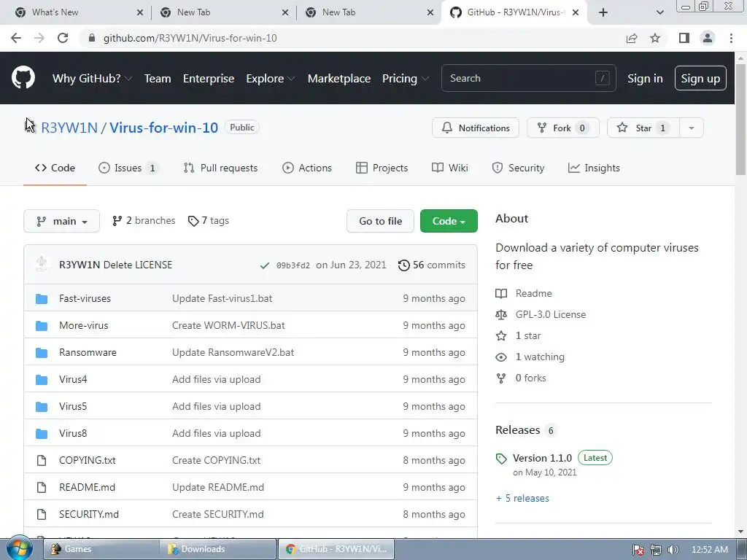Reload the page with refresh icon
Screen dimensions: 747x560
[x=63, y=38]
